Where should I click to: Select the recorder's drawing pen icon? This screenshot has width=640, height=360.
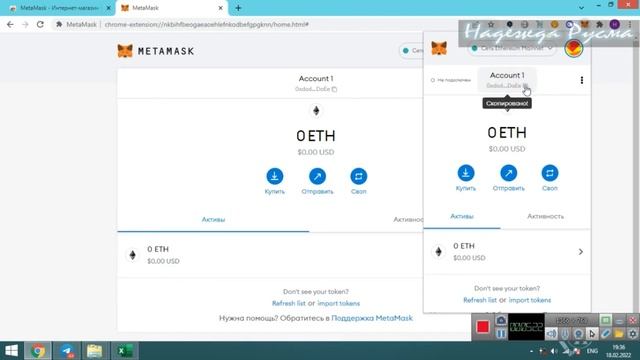605,334
